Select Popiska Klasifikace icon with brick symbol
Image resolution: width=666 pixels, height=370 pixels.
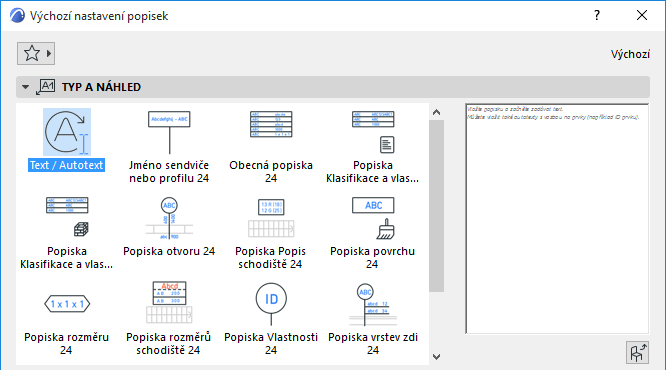pyautogui.click(x=67, y=217)
